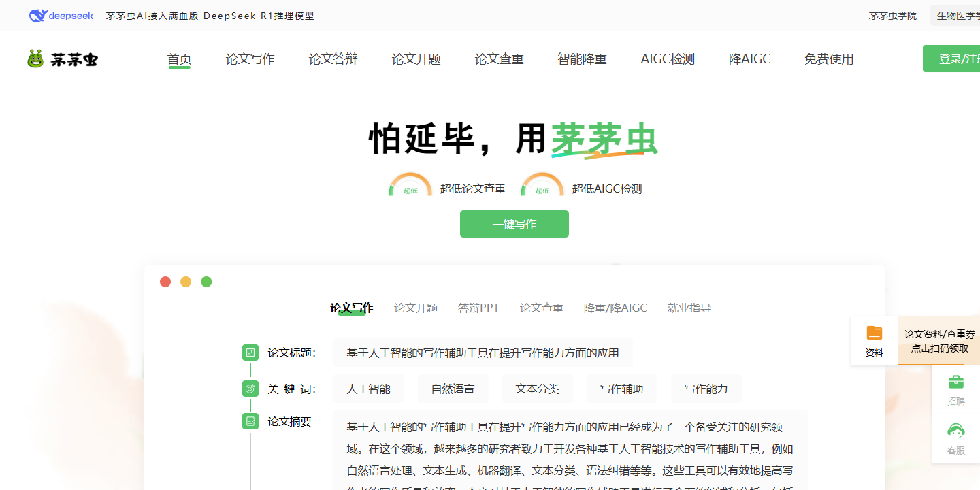Select the 自然语言 keyword tag
Image resolution: width=980 pixels, height=490 pixels.
click(453, 389)
